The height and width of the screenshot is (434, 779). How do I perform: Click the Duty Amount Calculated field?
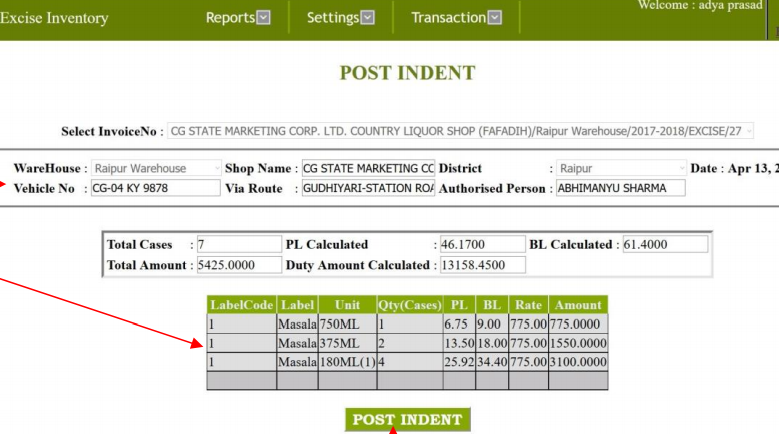click(x=482, y=265)
